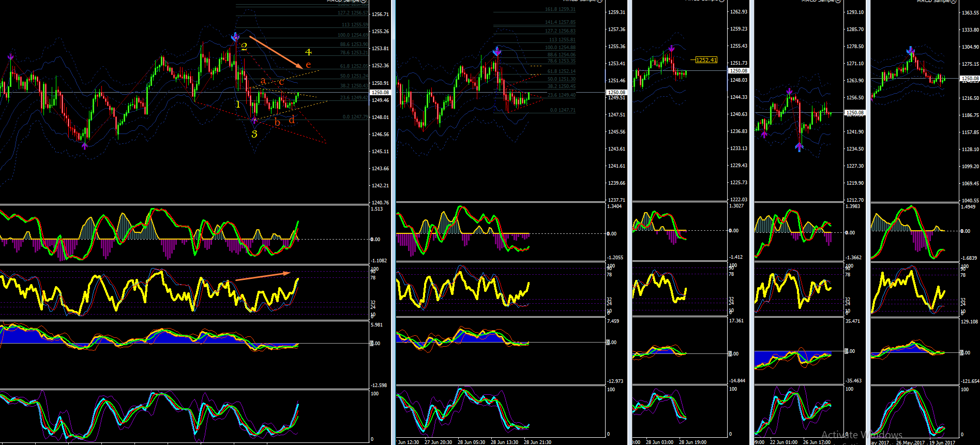Screen dimensions: 980x445
Task: Select the 28 Jun 21:30 time label
Action: pyautogui.click(x=537, y=442)
